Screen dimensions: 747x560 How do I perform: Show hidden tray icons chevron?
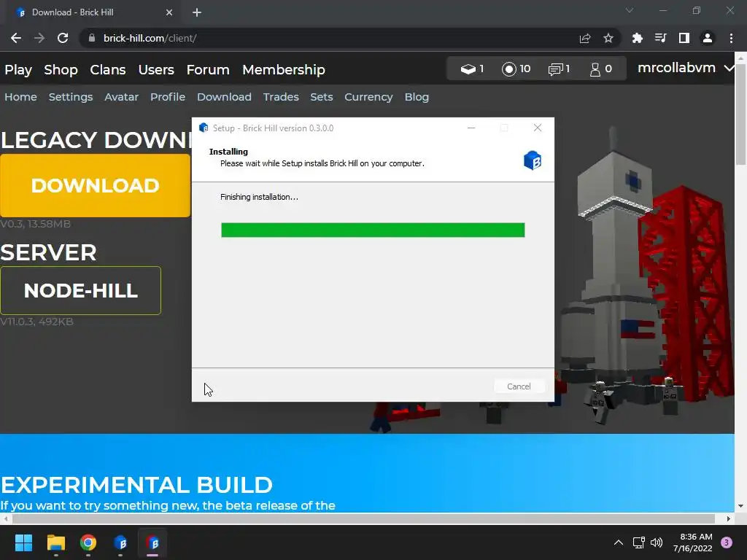point(619,542)
